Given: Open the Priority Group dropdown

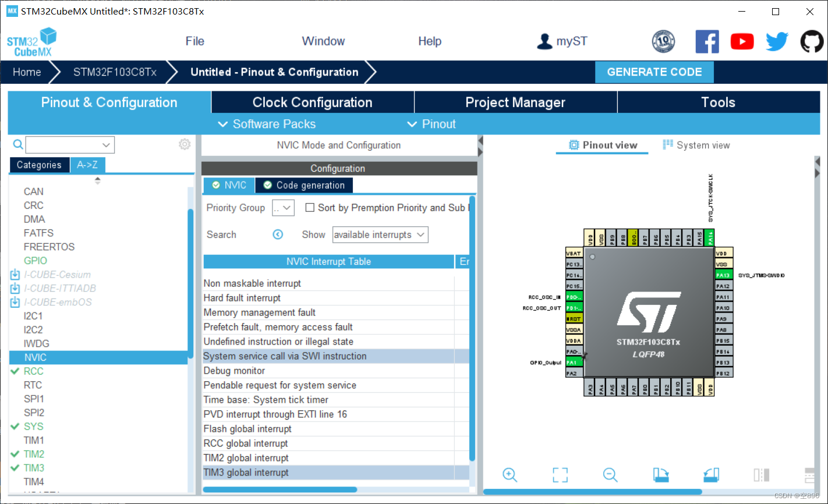Looking at the screenshot, I should (284, 208).
